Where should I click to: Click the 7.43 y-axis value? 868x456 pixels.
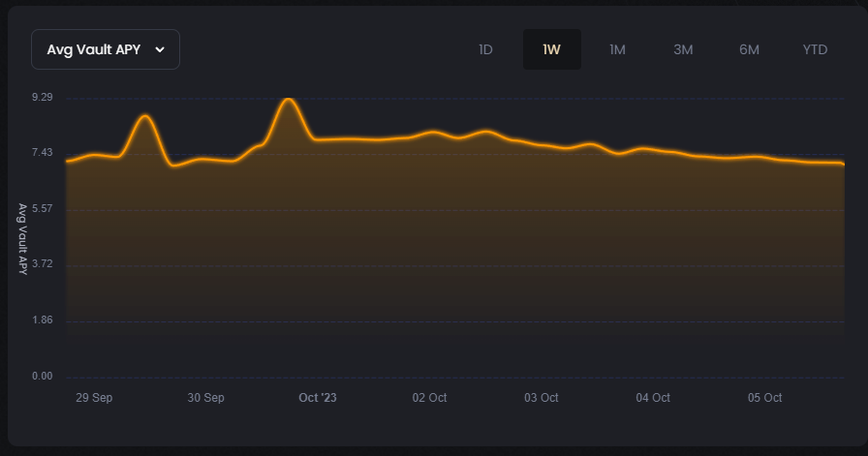coord(42,153)
